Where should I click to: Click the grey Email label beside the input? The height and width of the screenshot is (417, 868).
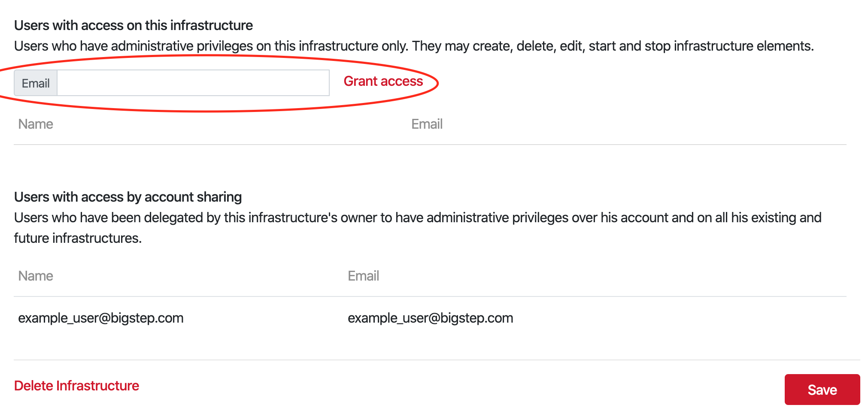pos(36,83)
